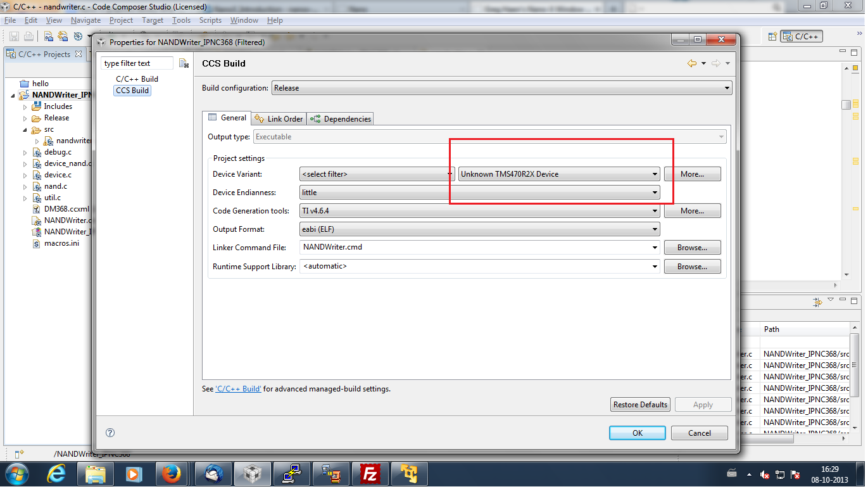Expand the Includes folder
The image size is (868, 489).
tap(25, 106)
